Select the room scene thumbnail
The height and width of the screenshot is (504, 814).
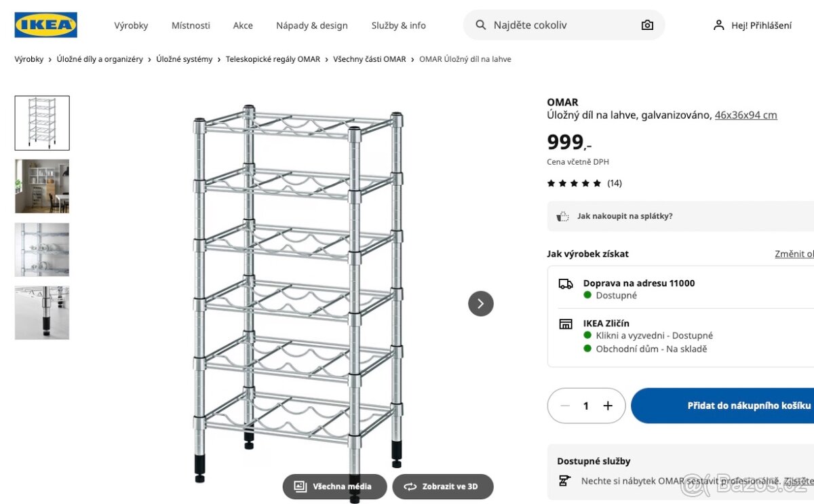click(x=42, y=186)
